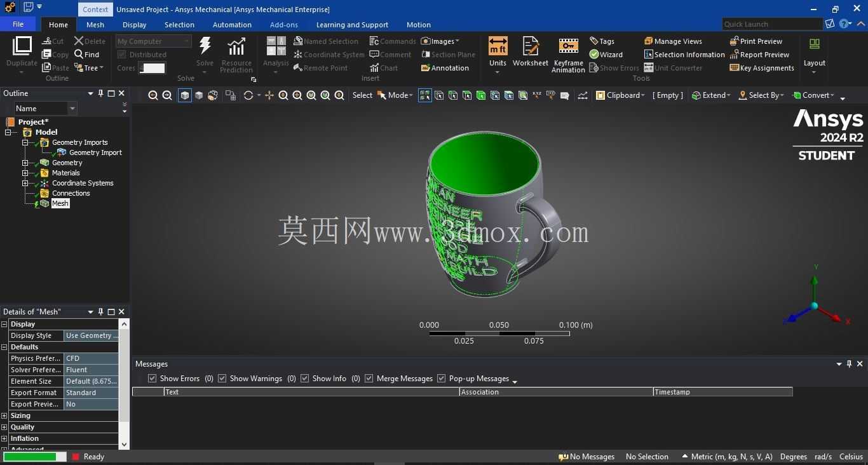The width and height of the screenshot is (868, 465).
Task: Select the Rotate view tool
Action: pos(248,95)
